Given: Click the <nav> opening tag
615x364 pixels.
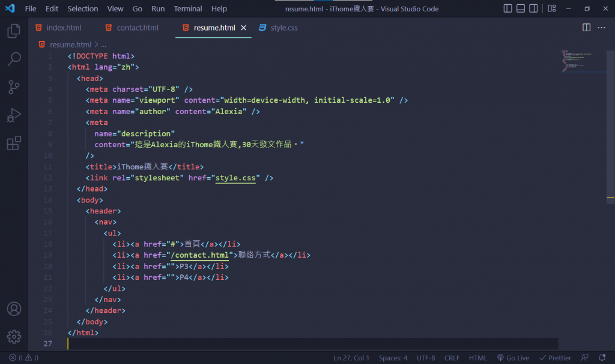Looking at the screenshot, I should [106, 222].
